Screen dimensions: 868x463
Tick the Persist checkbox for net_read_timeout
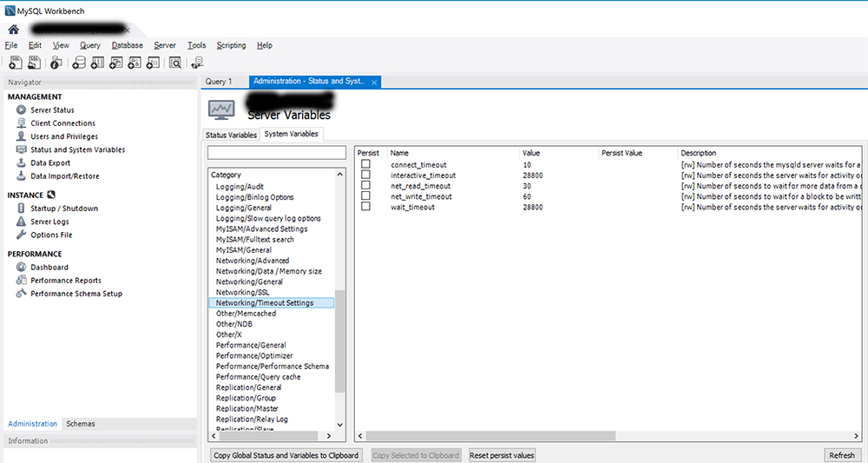pos(365,185)
